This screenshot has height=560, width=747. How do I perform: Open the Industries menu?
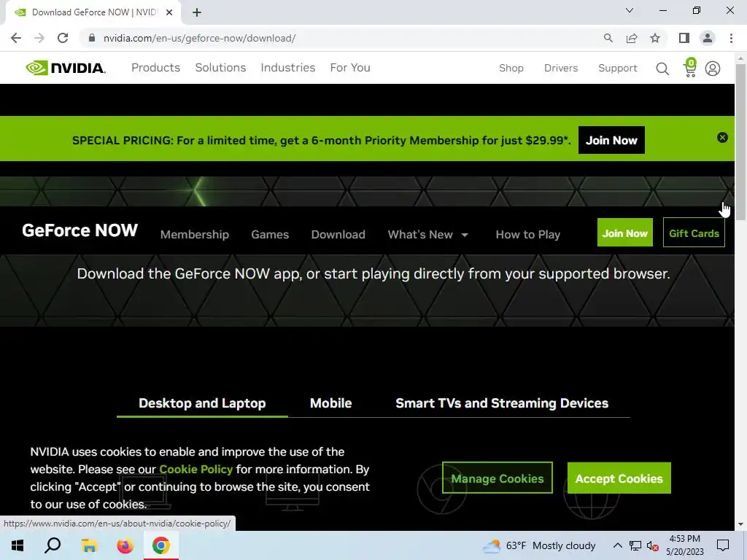287,68
